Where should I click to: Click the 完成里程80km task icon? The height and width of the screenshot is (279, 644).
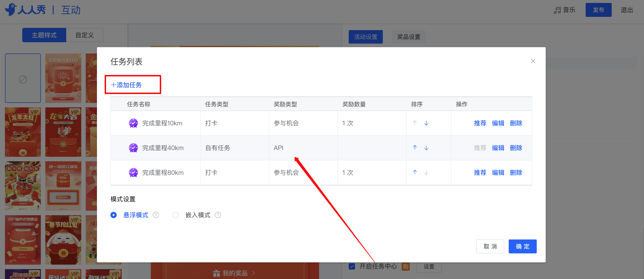[133, 173]
